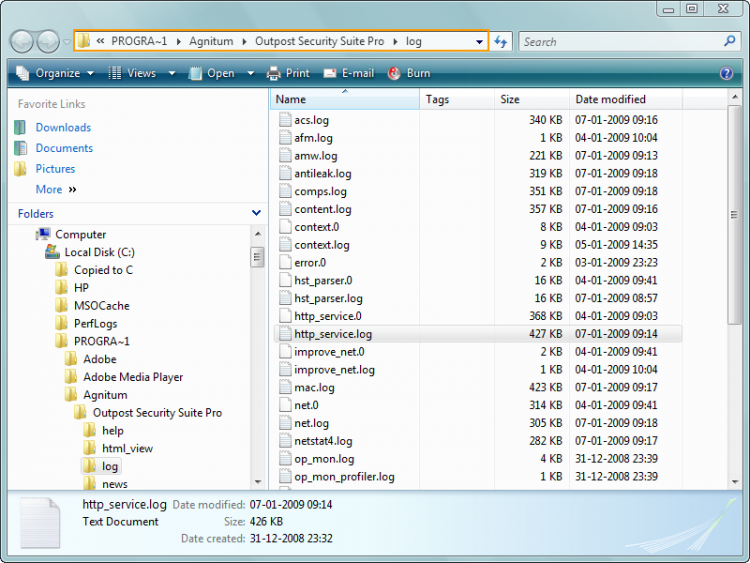750x563 pixels.
Task: Click the antileak.log file icon
Action: coord(285,173)
